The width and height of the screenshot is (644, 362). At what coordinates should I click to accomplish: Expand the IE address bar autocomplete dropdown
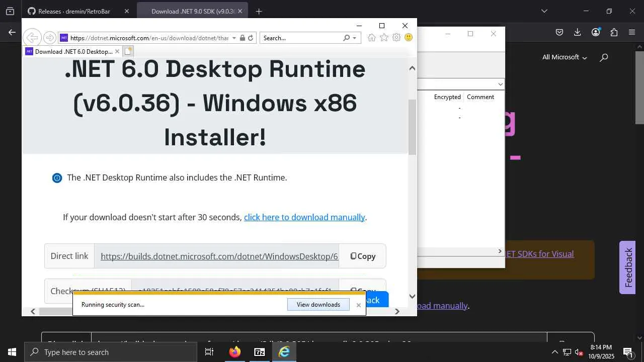click(x=234, y=38)
